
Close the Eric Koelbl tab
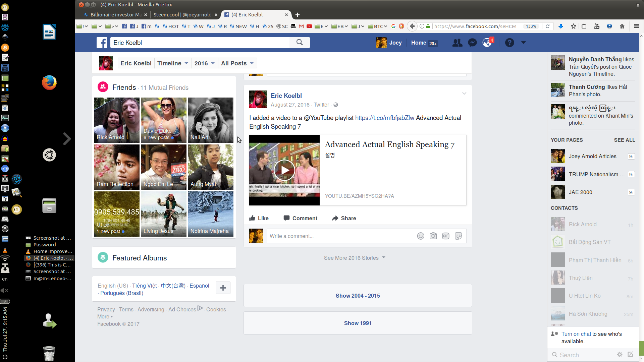286,15
